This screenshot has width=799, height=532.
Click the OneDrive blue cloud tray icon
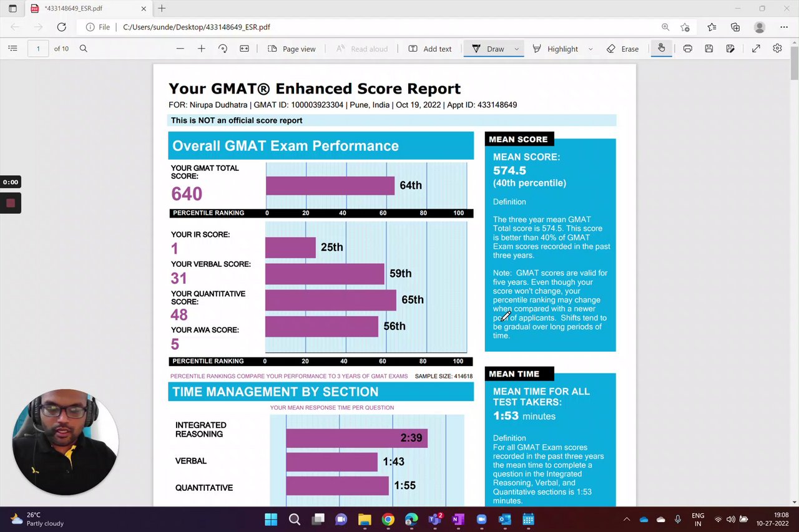(644, 520)
